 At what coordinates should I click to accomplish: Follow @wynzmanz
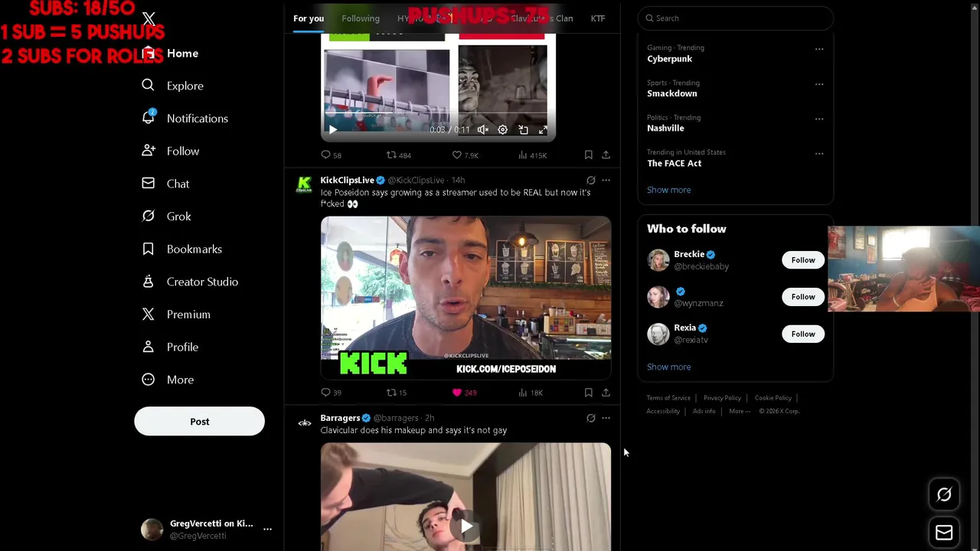[803, 297]
